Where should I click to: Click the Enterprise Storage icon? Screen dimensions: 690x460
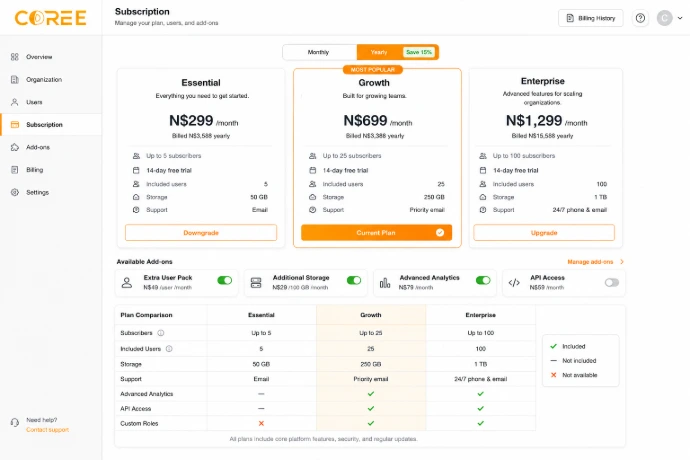(483, 197)
